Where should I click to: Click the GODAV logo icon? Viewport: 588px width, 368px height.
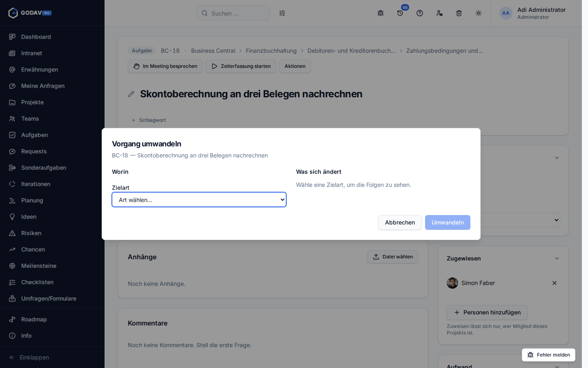coord(13,13)
